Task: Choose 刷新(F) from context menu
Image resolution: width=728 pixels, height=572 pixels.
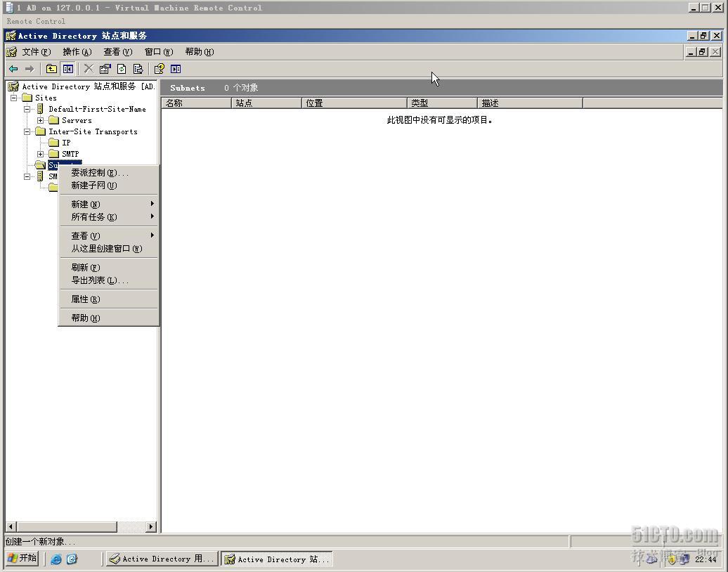Action: [109, 268]
